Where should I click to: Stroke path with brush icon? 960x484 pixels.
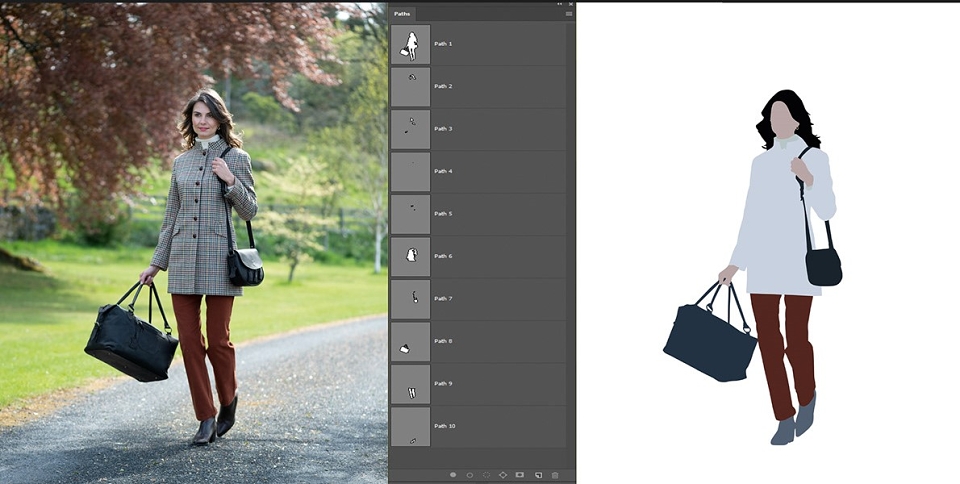(x=470, y=475)
